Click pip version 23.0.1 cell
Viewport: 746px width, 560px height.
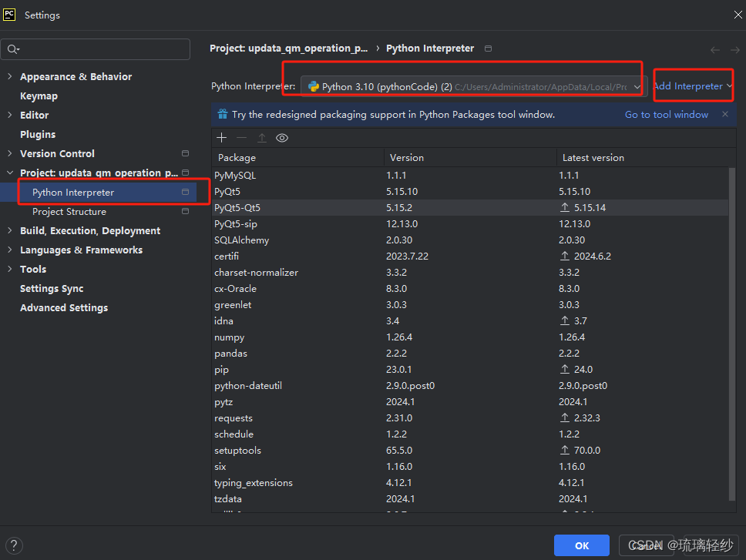point(398,370)
